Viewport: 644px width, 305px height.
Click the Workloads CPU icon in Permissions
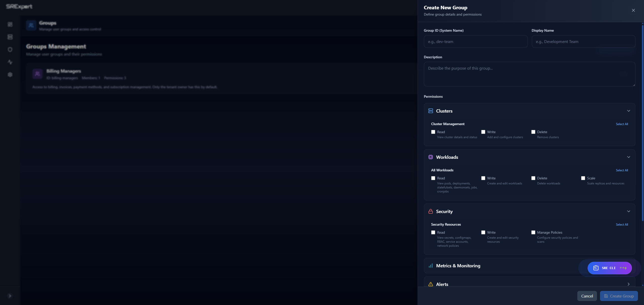point(431,157)
